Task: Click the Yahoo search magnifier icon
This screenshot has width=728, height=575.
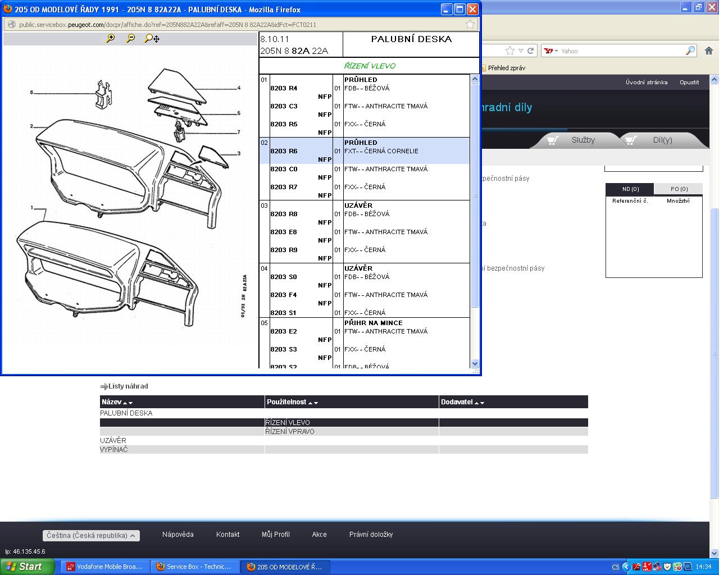Action: click(690, 51)
